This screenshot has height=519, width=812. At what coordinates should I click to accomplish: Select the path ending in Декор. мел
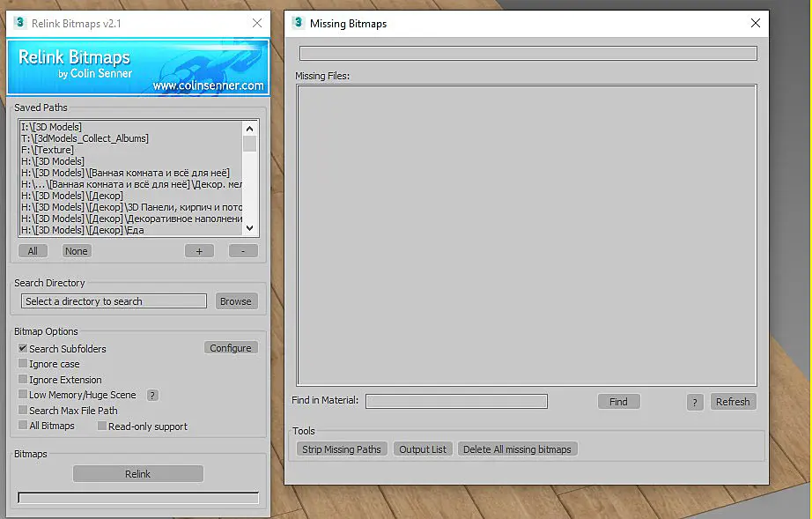coord(131,184)
